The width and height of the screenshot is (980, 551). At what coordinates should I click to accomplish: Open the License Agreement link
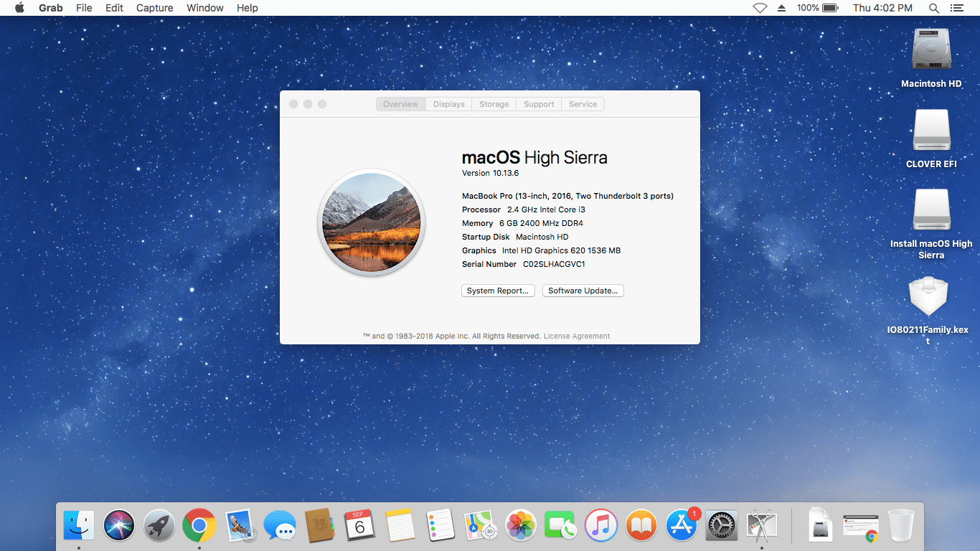(x=577, y=336)
